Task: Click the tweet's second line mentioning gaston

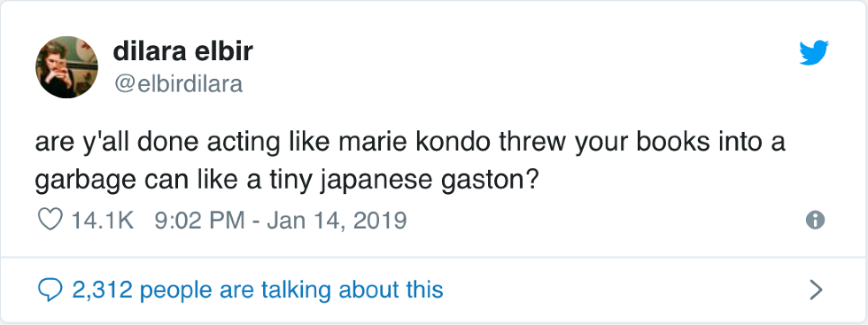Action: (x=285, y=181)
